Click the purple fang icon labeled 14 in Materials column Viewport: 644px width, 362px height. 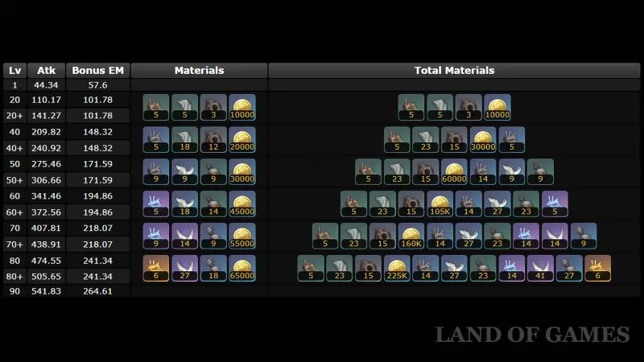click(x=184, y=236)
